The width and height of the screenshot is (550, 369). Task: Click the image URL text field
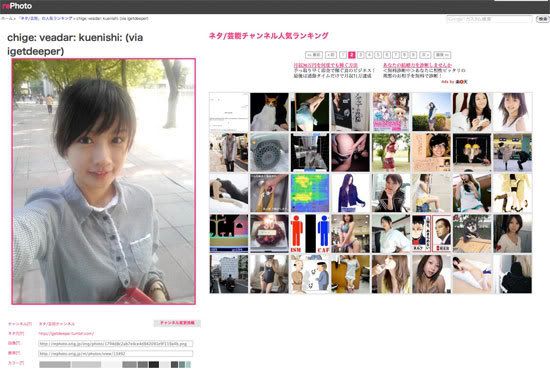coord(115,344)
